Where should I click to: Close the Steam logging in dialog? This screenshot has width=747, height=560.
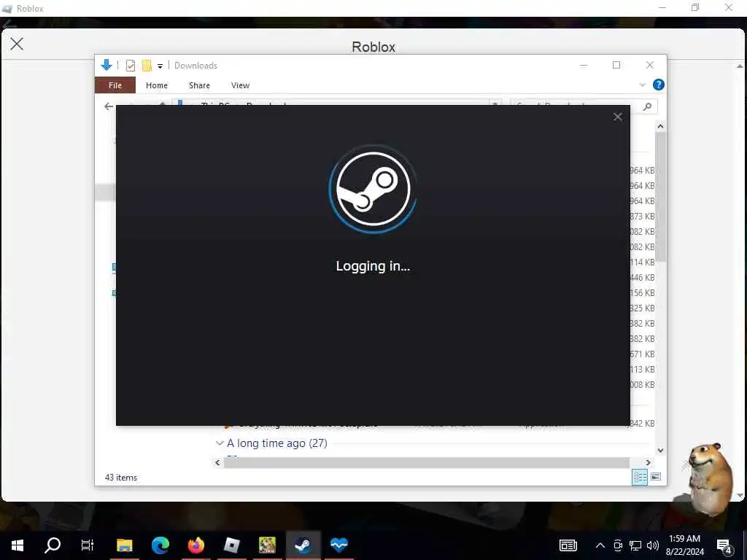(x=617, y=117)
